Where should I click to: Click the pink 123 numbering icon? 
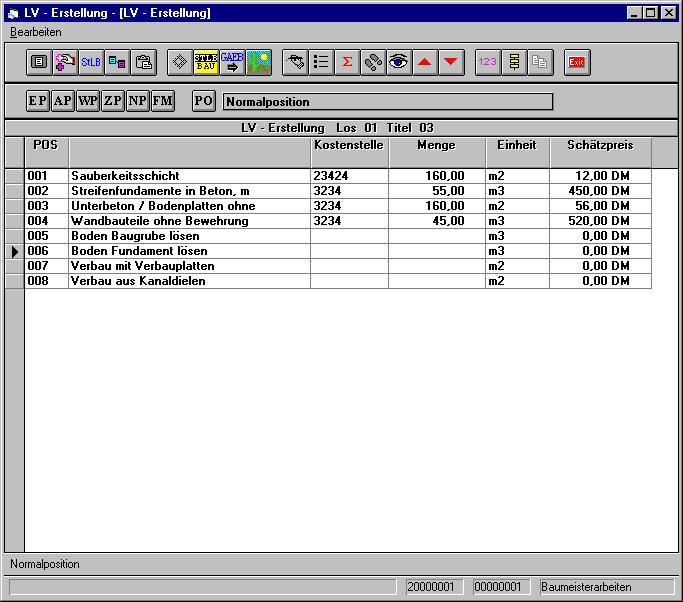pos(488,62)
